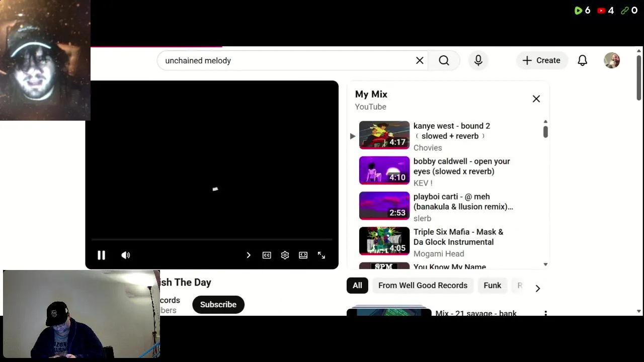
Task: Open the playboi carti @ meh thumbnail
Action: 384,206
